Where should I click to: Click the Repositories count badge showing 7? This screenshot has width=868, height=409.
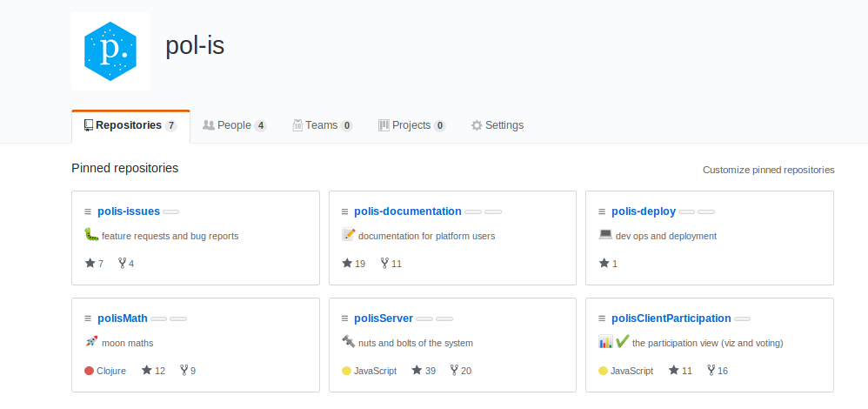(x=170, y=126)
